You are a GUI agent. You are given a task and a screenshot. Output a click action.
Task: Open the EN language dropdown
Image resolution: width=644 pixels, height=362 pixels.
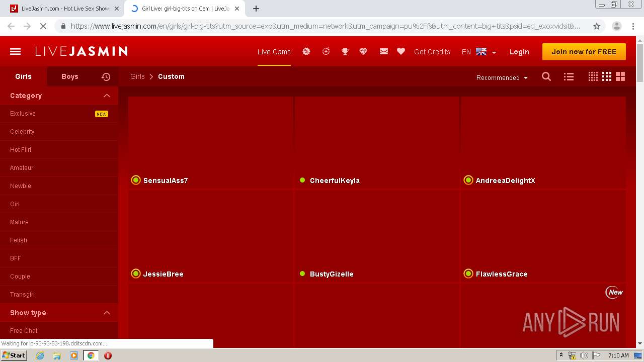479,52
